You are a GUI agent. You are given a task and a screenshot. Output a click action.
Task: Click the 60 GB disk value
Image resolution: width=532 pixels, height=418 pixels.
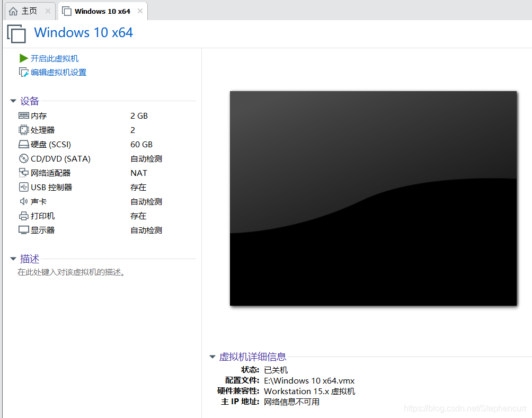141,145
